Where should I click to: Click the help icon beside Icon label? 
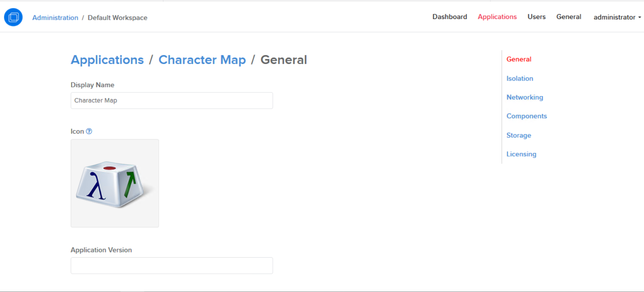(89, 131)
